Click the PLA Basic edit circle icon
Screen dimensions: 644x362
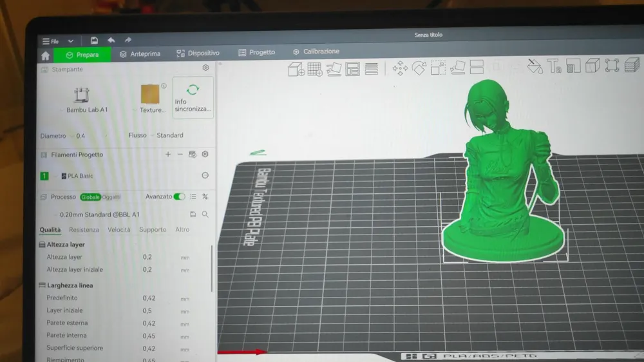(205, 175)
